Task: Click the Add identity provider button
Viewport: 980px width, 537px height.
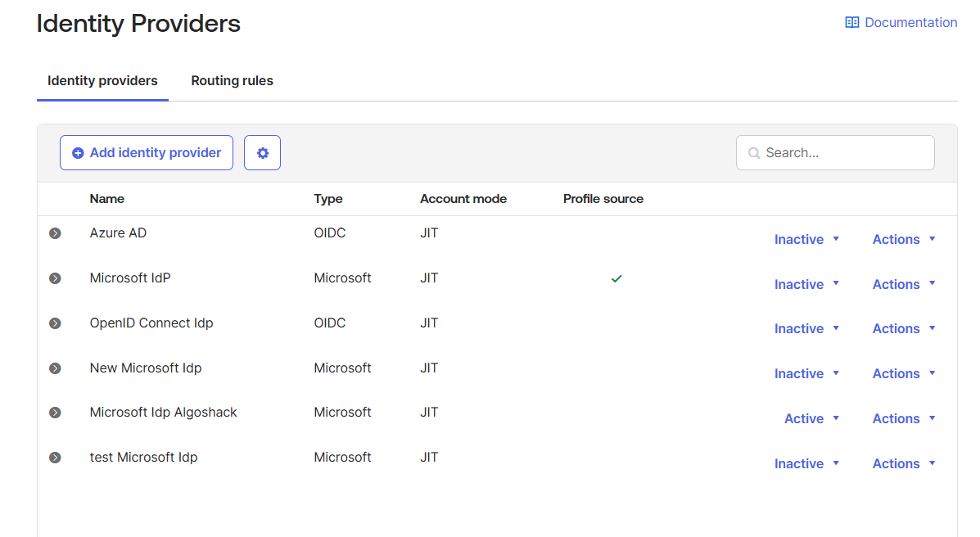Action: click(147, 153)
